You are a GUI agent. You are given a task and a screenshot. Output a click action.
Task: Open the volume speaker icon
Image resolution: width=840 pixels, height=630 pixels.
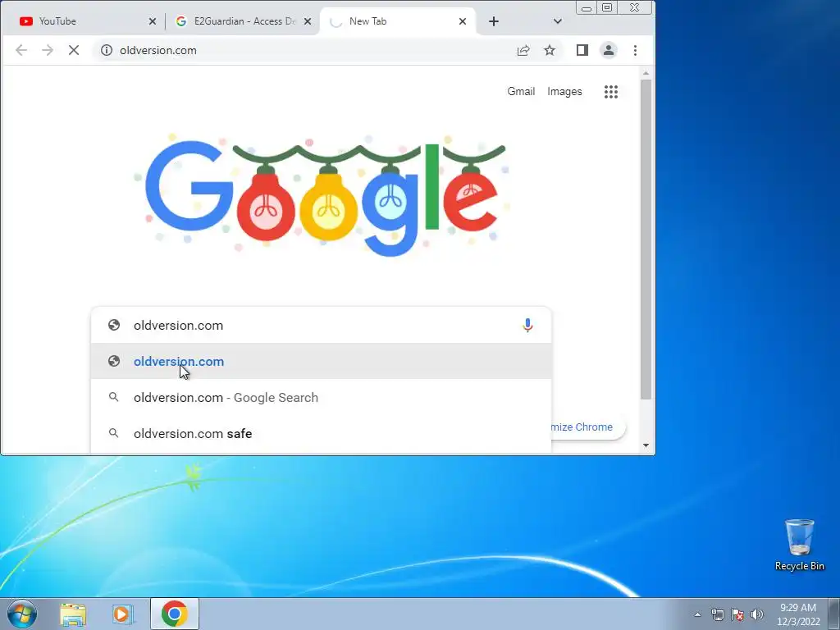point(757,614)
